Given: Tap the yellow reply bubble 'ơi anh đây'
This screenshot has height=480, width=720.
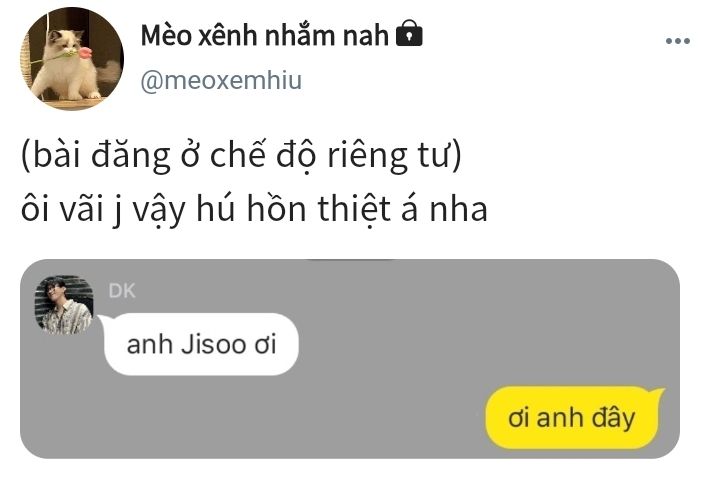Looking at the screenshot, I should coord(572,418).
